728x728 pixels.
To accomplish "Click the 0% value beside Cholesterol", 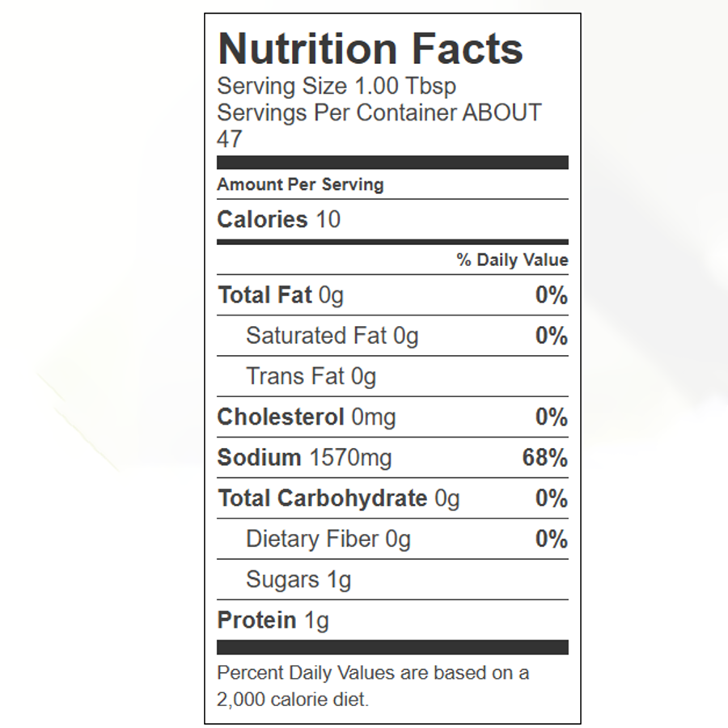I will pos(552,417).
